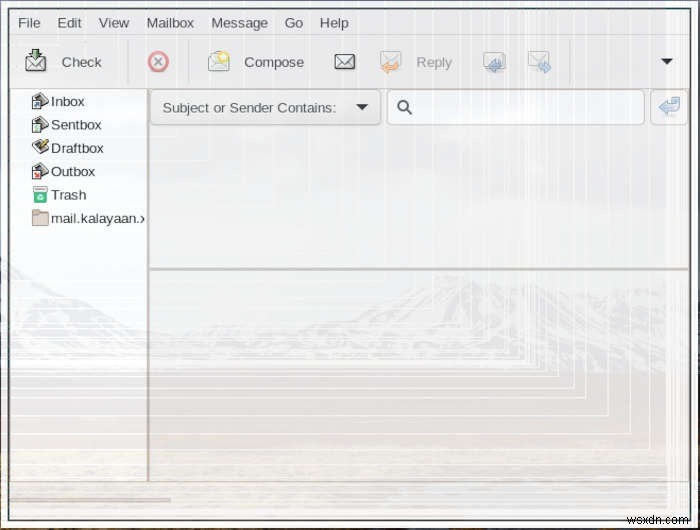
Task: Click the Compose new message icon
Action: 219,61
